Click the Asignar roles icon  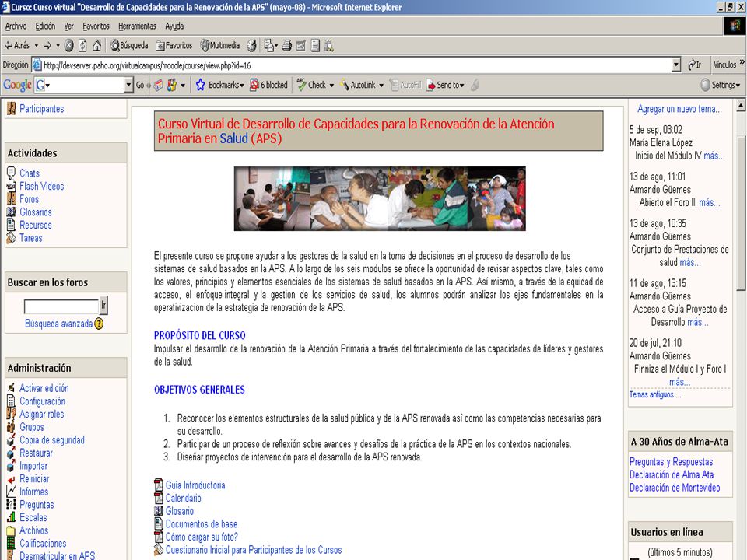(x=11, y=414)
